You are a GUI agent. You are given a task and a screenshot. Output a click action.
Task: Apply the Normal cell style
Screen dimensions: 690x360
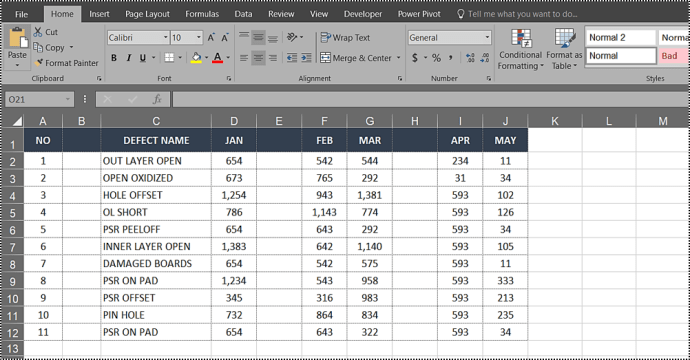tap(621, 56)
